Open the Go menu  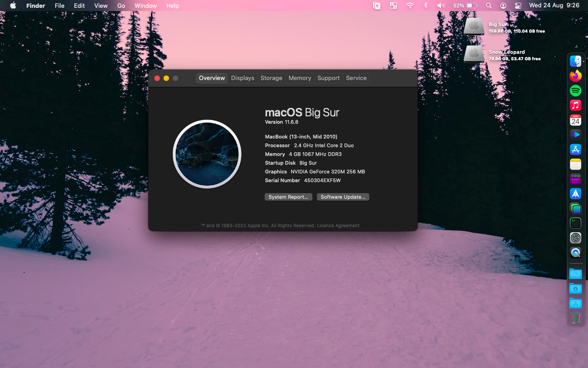click(x=121, y=6)
